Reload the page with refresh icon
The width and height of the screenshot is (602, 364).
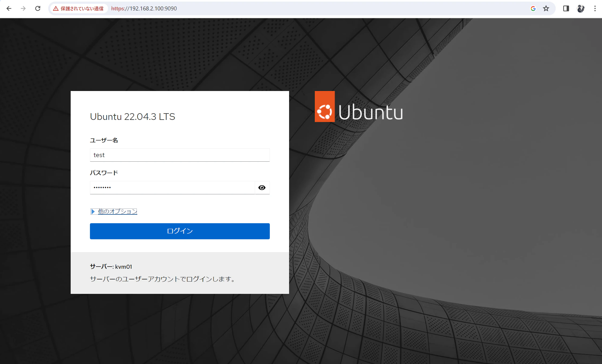(x=38, y=9)
